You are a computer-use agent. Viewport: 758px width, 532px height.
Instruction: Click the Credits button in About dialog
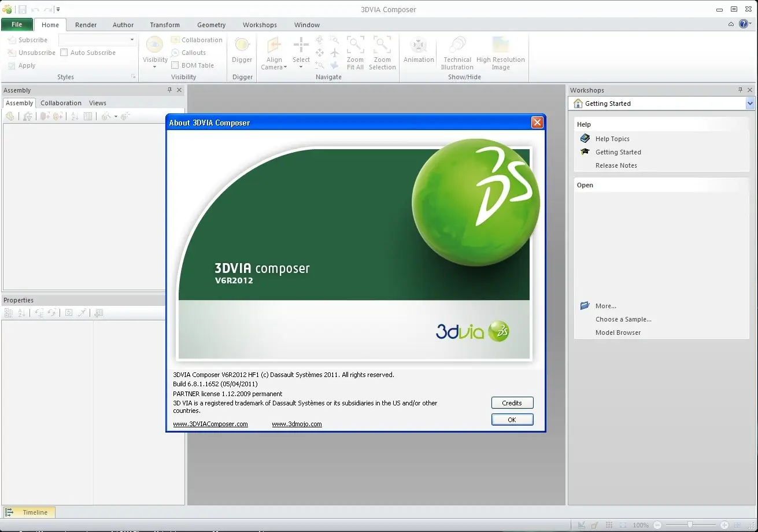click(512, 403)
